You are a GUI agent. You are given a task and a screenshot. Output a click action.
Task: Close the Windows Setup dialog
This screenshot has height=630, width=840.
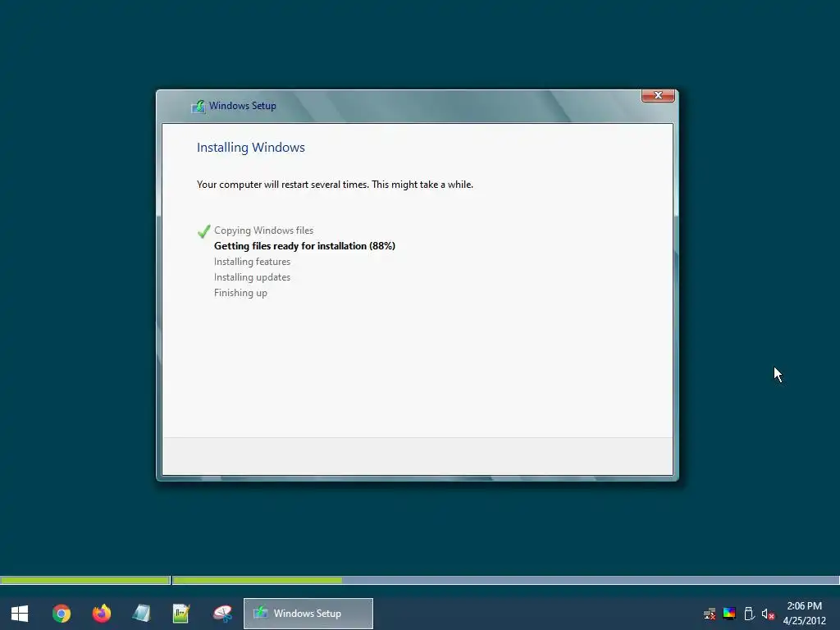click(658, 95)
